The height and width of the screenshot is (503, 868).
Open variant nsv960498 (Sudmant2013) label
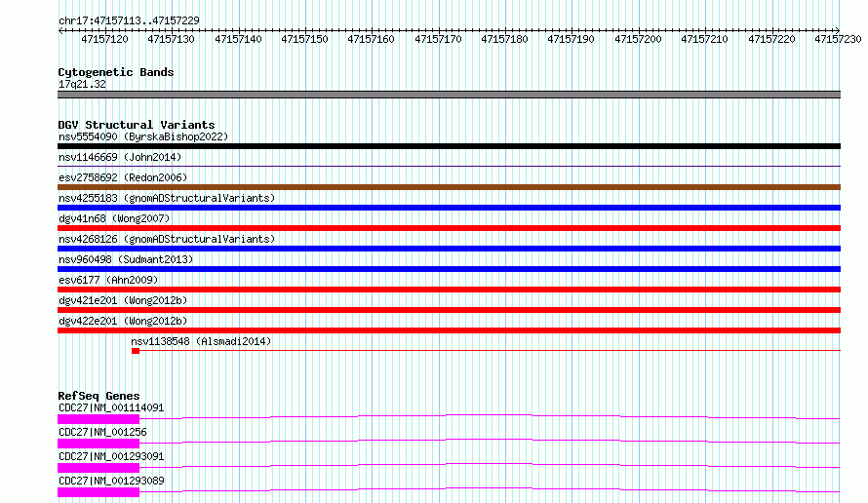tap(126, 259)
